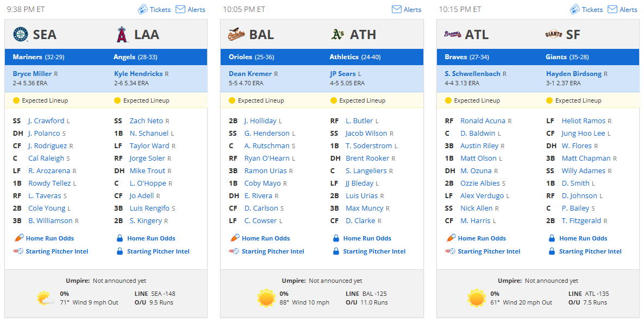The width and height of the screenshot is (644, 323).
Task: Click the Angels team logo
Action: pos(122,35)
